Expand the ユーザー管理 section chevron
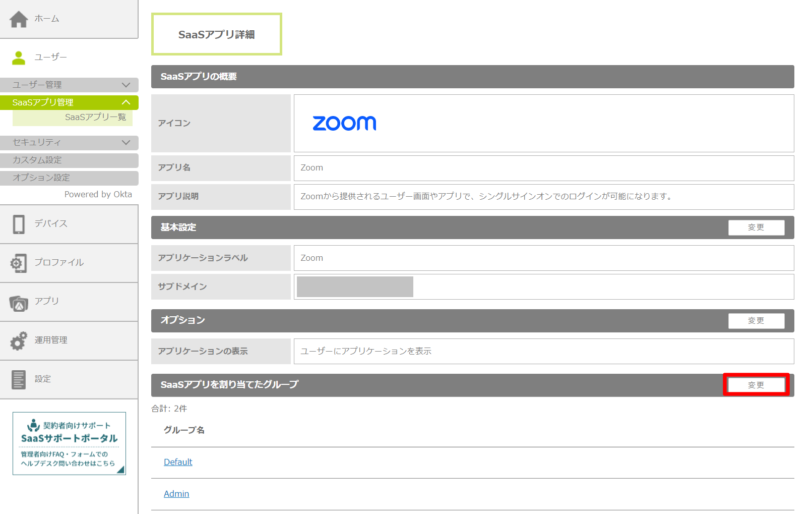Screen dimensions: 812x514 126,85
